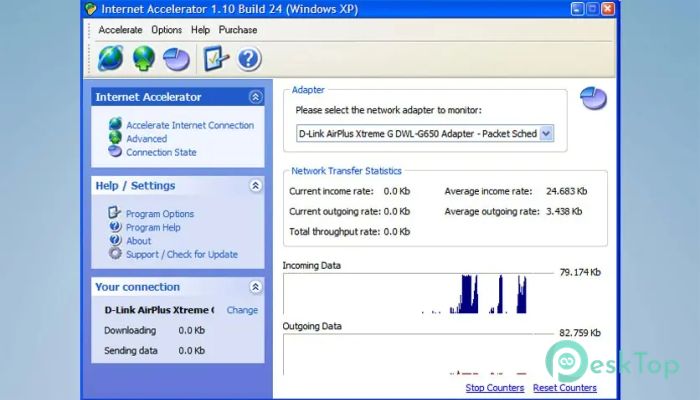The image size is (700, 400).
Task: Click question mark icon beside About
Action: point(115,240)
